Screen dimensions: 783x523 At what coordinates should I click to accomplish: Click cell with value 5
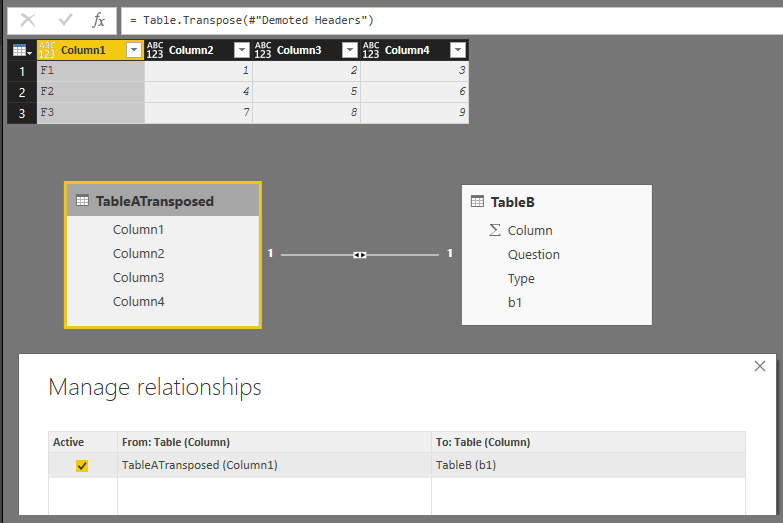[x=307, y=92]
